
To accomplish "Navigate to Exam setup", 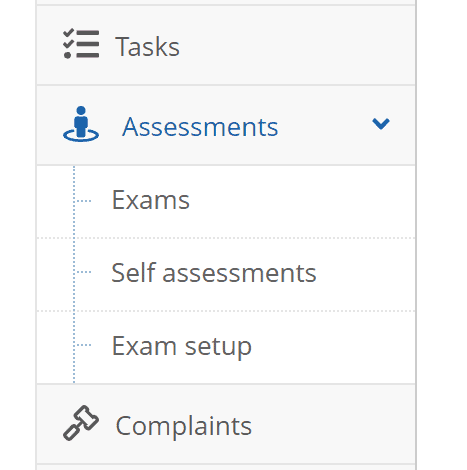I will tap(182, 347).
